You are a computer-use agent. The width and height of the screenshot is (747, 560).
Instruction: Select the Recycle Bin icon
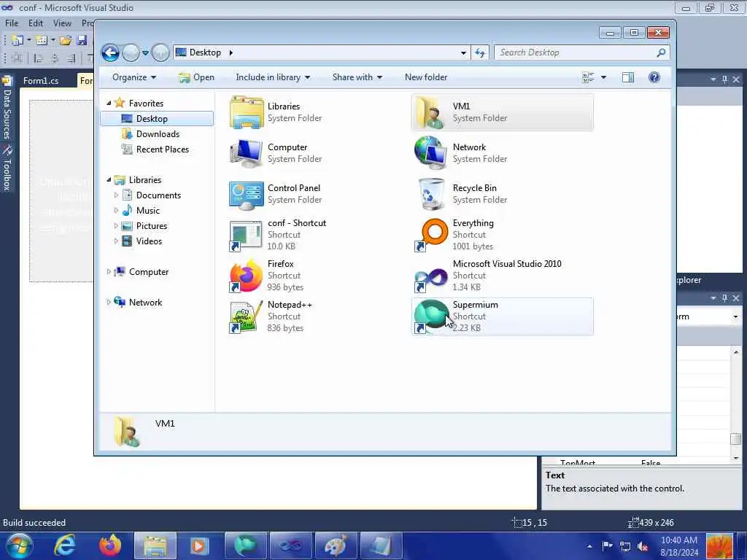click(x=431, y=194)
